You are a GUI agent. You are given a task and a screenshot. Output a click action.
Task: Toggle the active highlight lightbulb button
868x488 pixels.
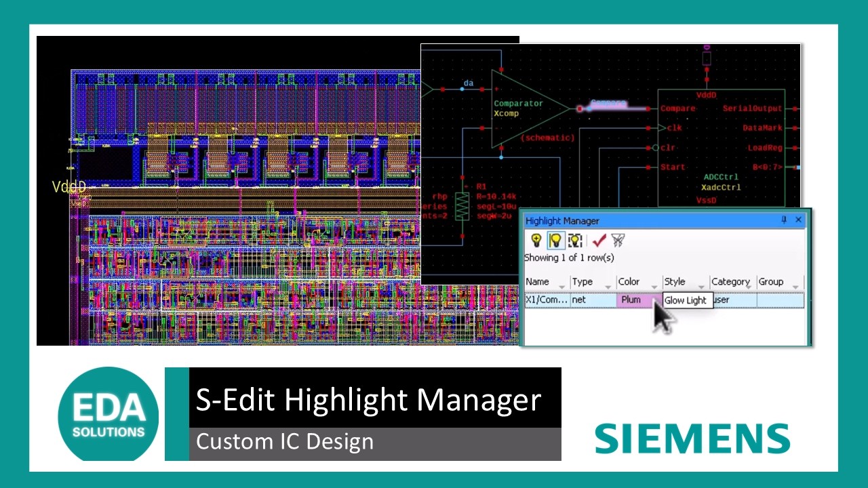click(555, 240)
